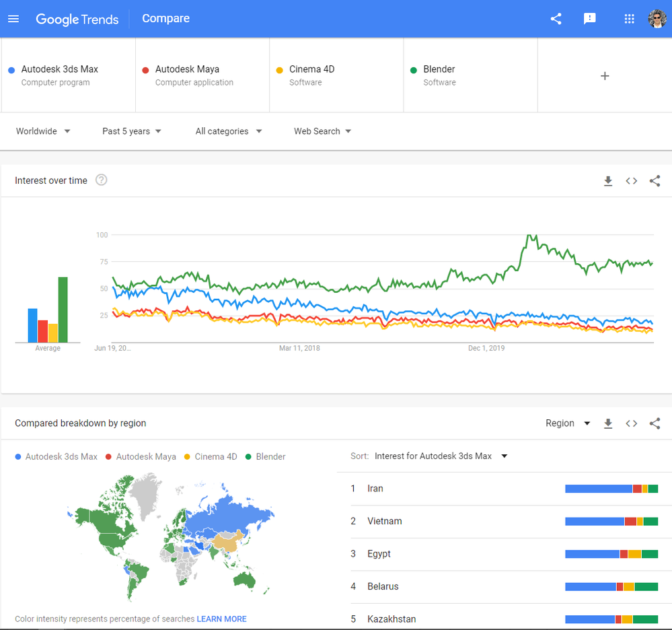Screen dimensions: 672x630
Task: Share the comparison via header share icon
Action: tap(556, 19)
